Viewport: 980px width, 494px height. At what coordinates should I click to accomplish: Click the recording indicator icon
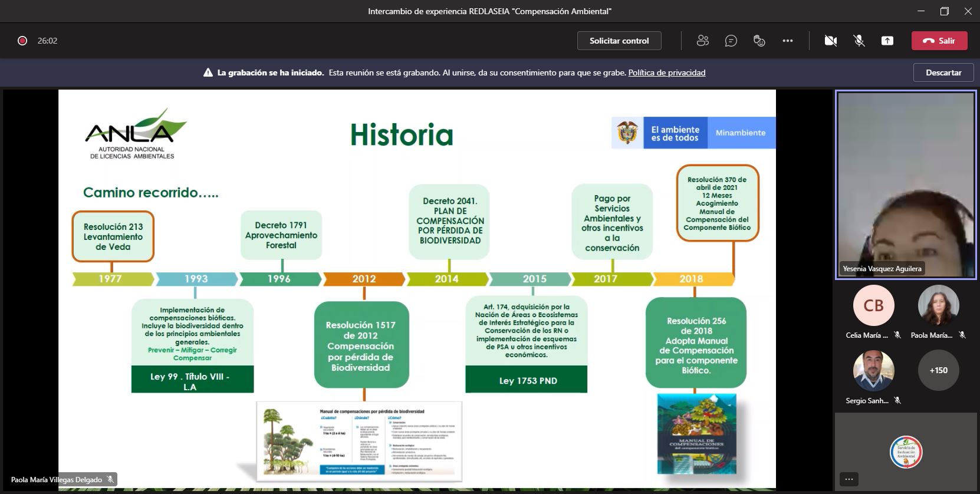click(22, 41)
